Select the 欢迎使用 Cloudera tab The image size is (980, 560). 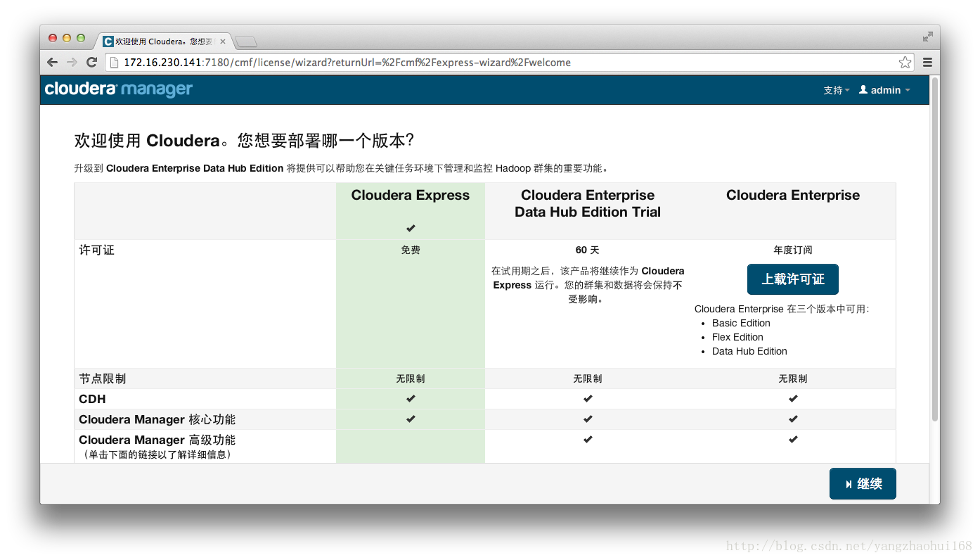[164, 42]
